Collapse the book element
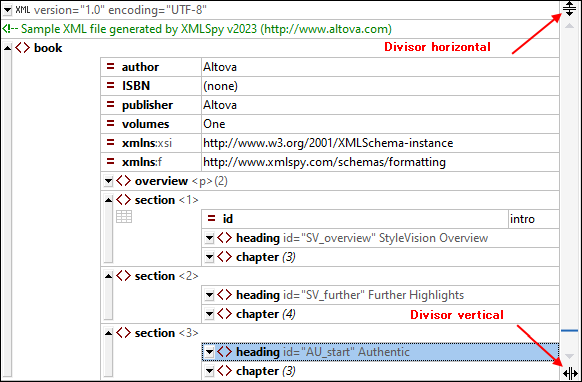Image resolution: width=582 pixels, height=382 pixels. point(7,48)
